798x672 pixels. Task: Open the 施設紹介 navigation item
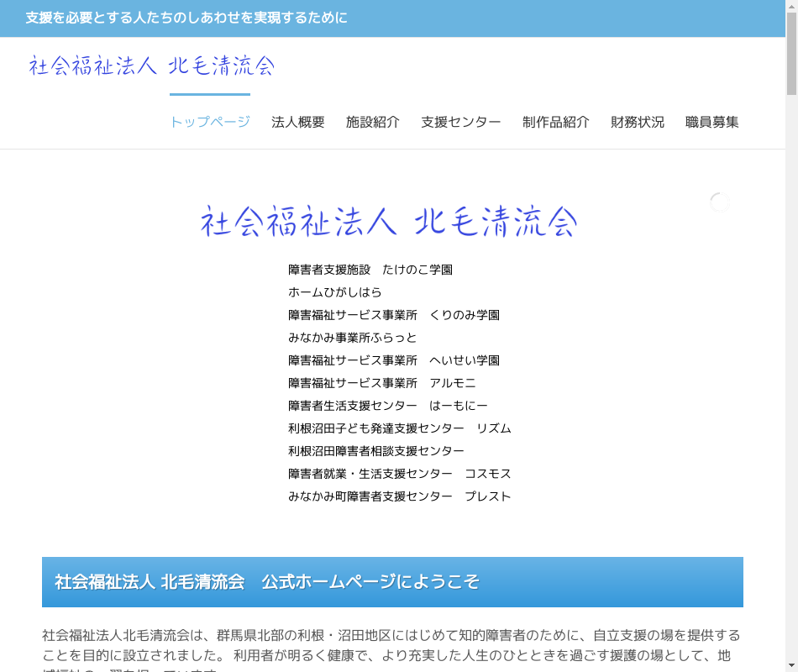tap(373, 122)
